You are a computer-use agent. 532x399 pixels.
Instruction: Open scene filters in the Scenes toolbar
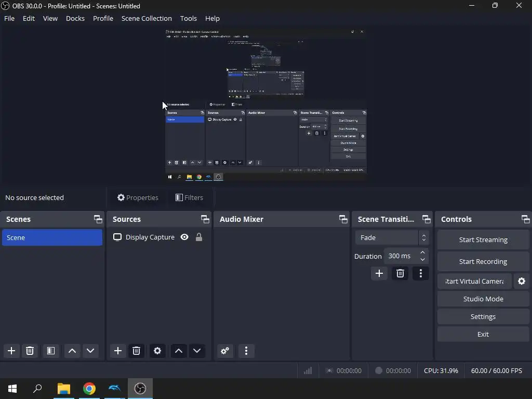[51, 351]
